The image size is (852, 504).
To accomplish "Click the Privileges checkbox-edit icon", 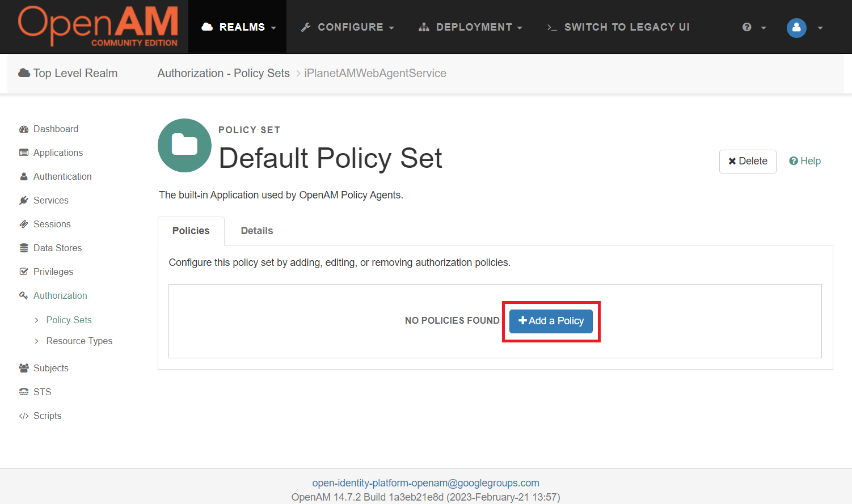I will (x=24, y=272).
